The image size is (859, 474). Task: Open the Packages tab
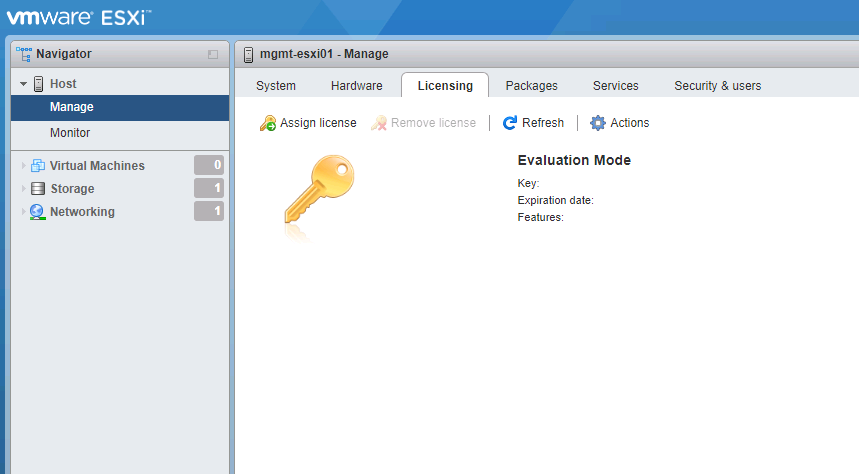tap(531, 85)
